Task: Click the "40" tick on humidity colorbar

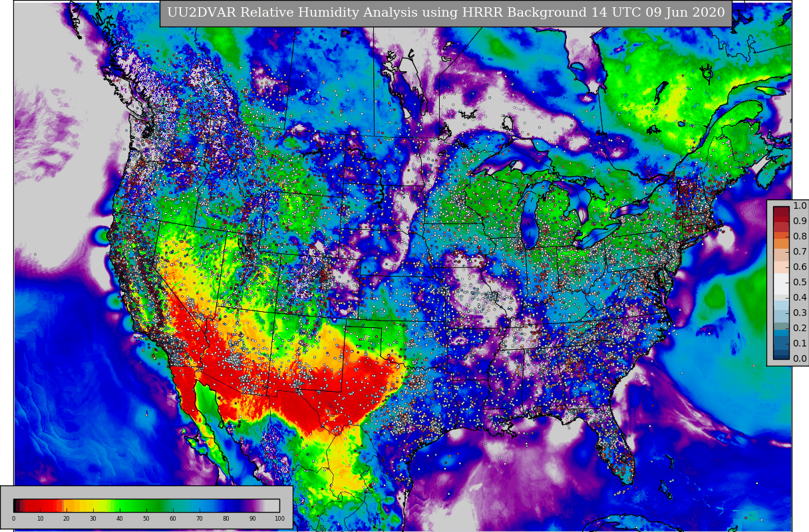Action: tap(120, 519)
